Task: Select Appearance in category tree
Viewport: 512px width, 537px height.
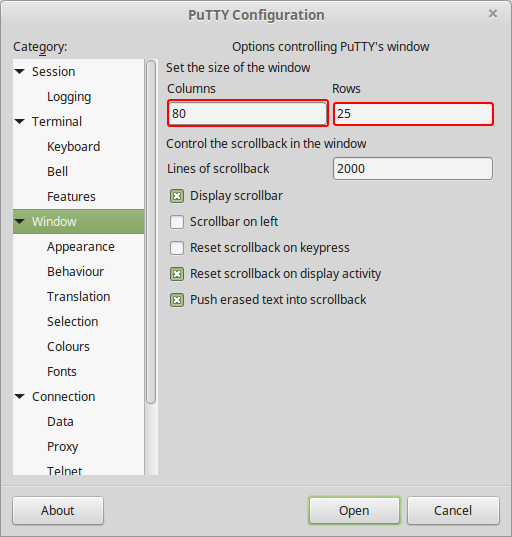Action: [81, 247]
